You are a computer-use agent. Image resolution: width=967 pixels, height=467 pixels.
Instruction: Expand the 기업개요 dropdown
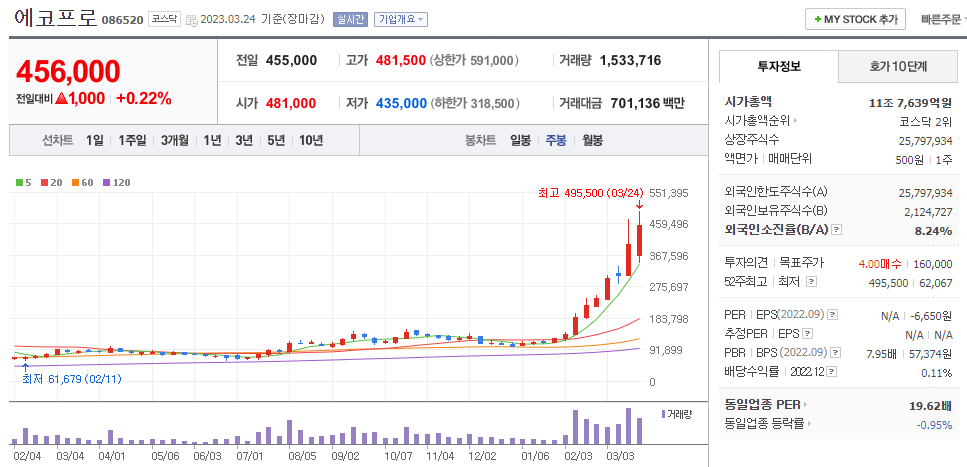[x=401, y=20]
